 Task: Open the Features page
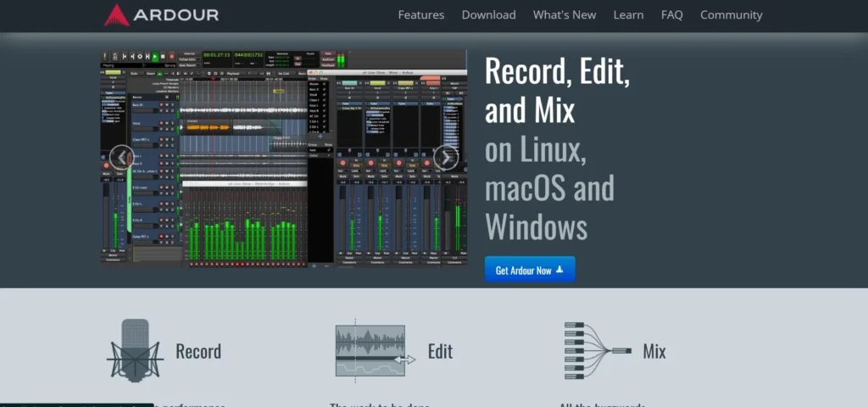pos(420,15)
